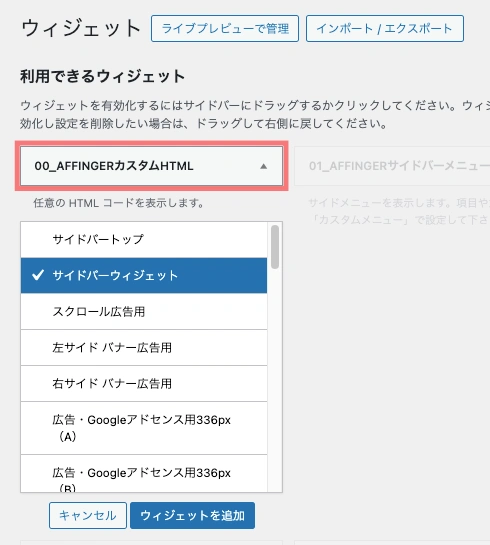Select サイドバートップ in the list

[x=144, y=239]
